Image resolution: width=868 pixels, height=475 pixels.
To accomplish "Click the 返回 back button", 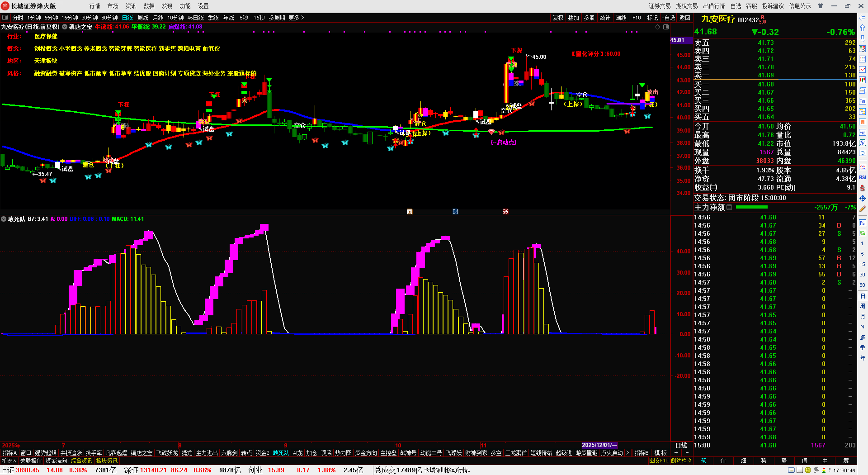I will (685, 18).
